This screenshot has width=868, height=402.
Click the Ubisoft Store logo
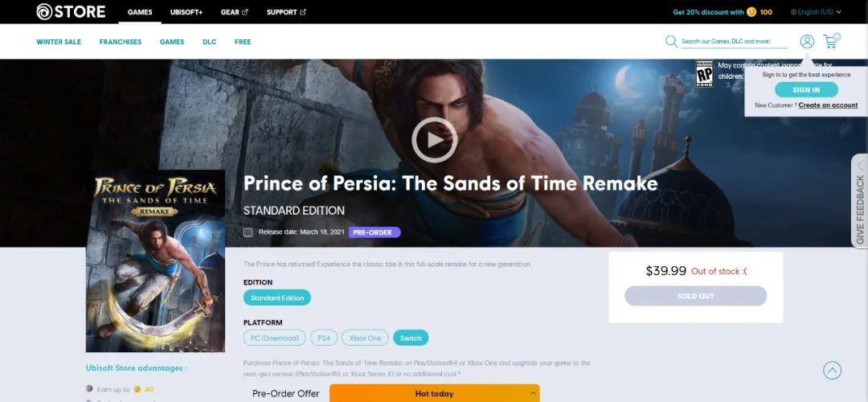[x=70, y=11]
